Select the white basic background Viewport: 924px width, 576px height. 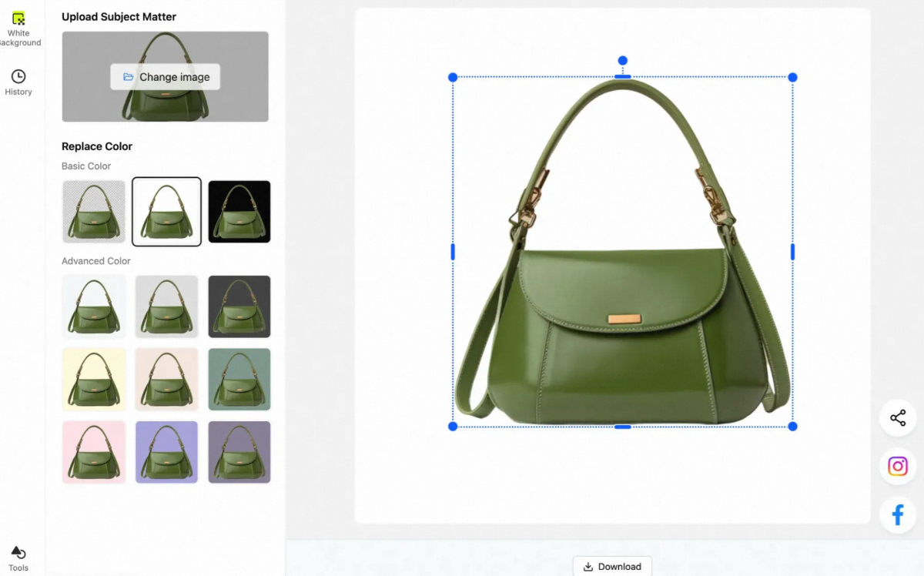(x=166, y=212)
